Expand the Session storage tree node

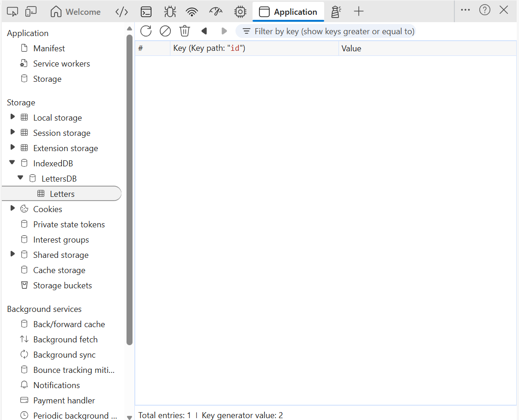point(12,132)
